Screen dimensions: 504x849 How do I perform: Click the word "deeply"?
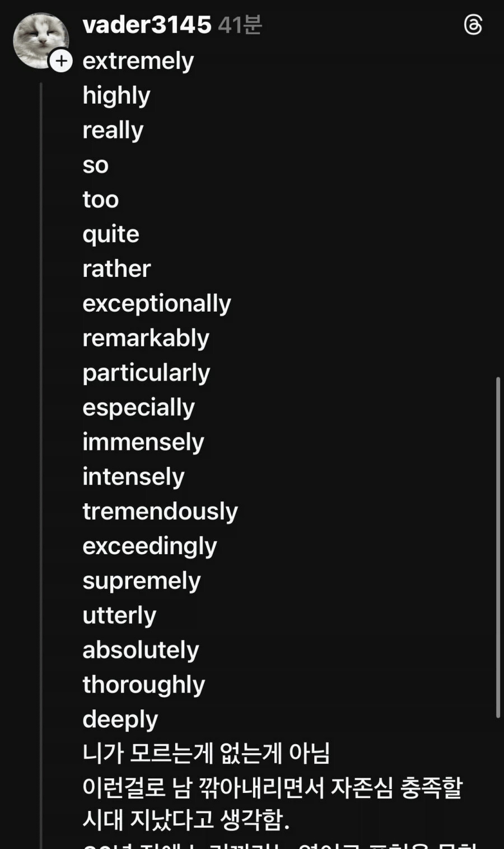(x=120, y=720)
